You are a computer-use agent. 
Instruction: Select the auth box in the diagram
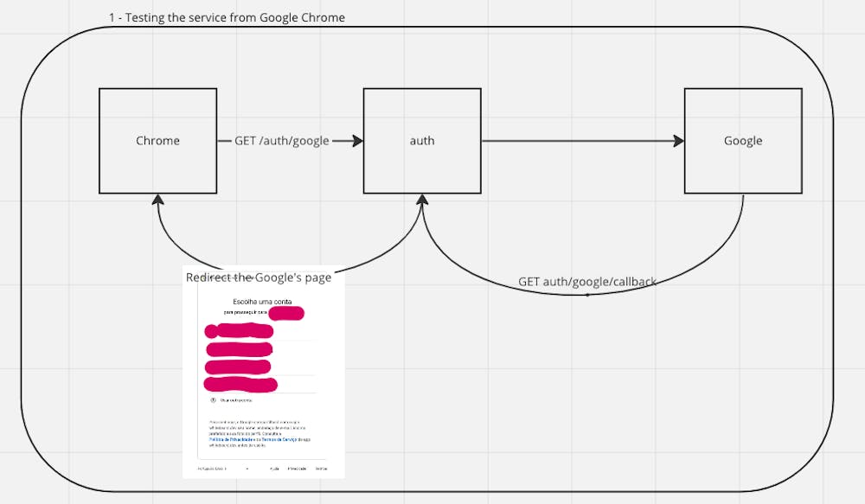422,140
